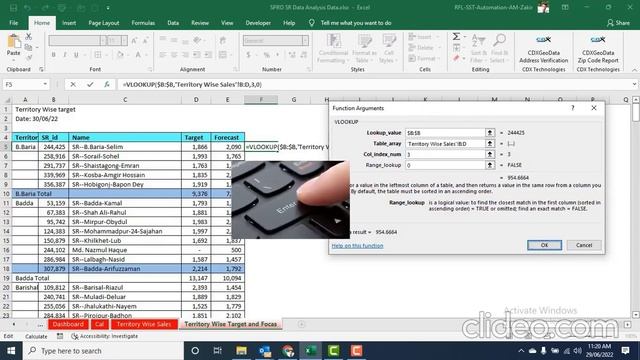This screenshot has height=360, width=640.
Task: Click Cancel in Function Arguments dialog
Action: pyautogui.click(x=584, y=245)
